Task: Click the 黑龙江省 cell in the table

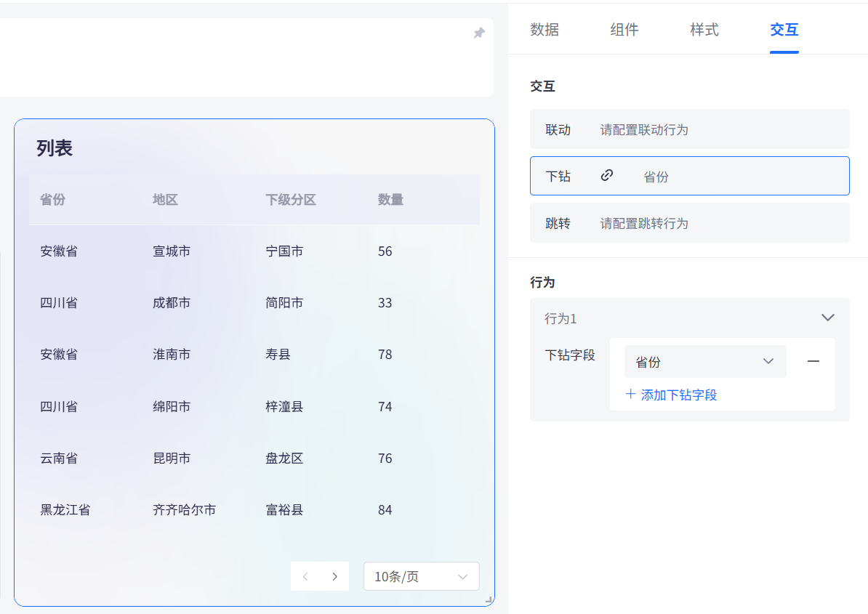Action: [65, 510]
